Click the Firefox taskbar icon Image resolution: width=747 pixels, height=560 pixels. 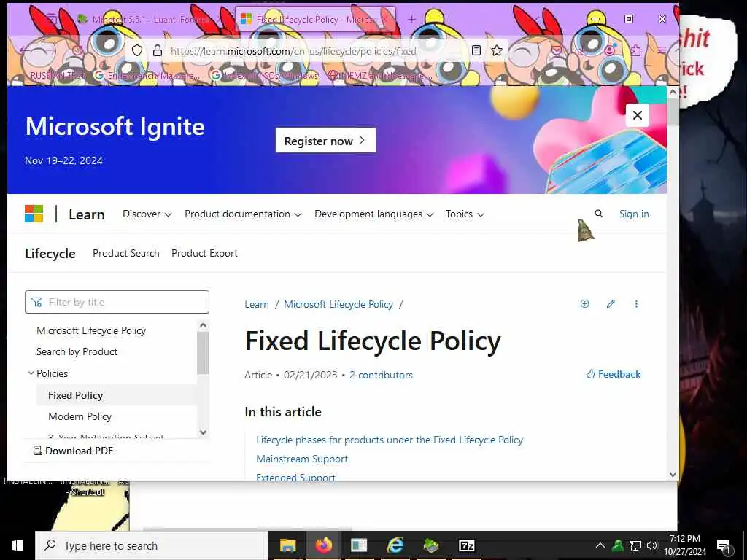324,545
